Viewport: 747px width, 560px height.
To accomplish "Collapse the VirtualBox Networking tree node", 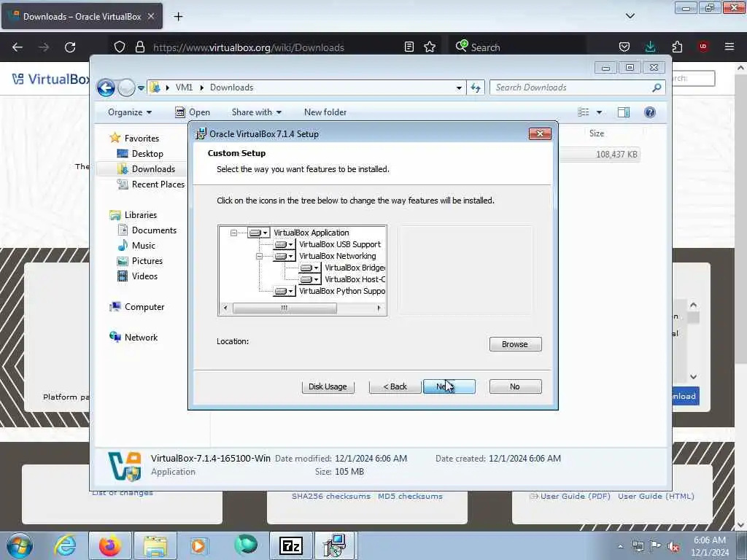I will (x=259, y=256).
